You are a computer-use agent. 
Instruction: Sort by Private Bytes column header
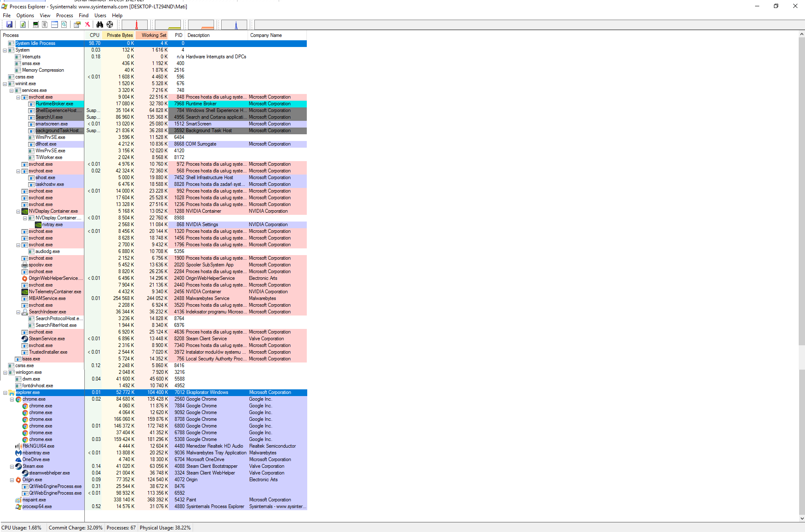(119, 35)
